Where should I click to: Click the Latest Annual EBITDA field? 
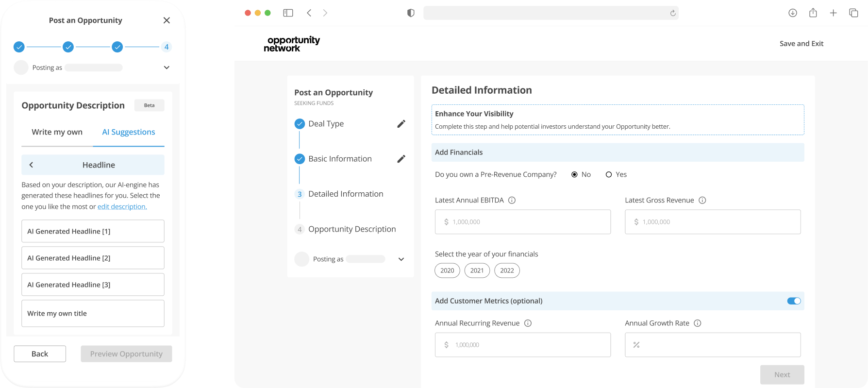(523, 222)
